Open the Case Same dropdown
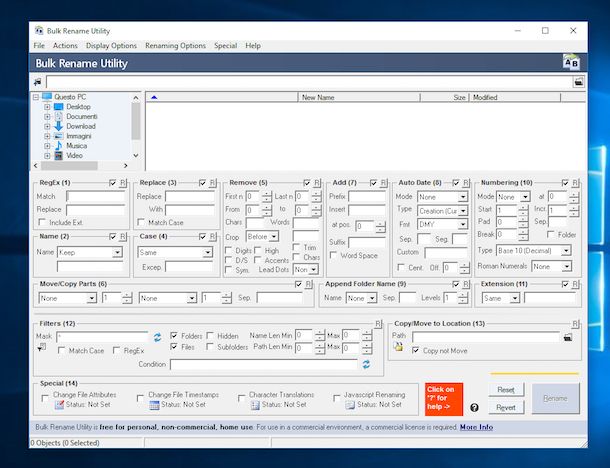Screen dimensions: 610x468 click(x=207, y=252)
